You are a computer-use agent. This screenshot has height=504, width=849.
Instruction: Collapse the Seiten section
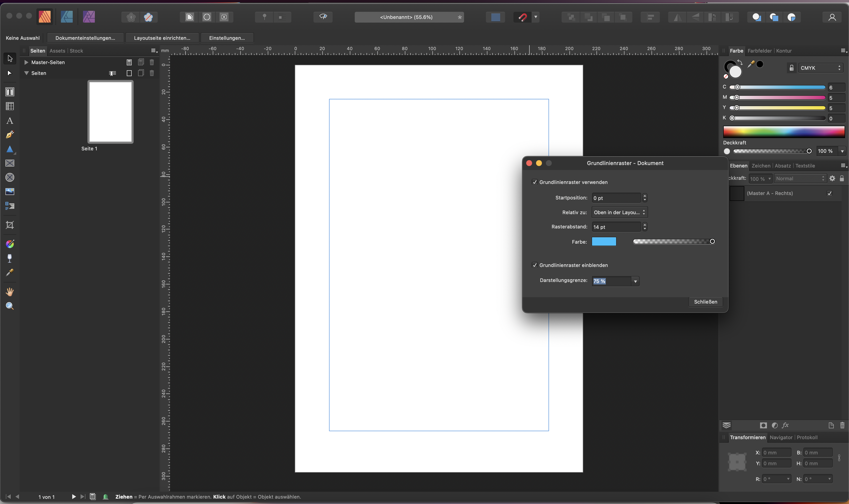(26, 73)
